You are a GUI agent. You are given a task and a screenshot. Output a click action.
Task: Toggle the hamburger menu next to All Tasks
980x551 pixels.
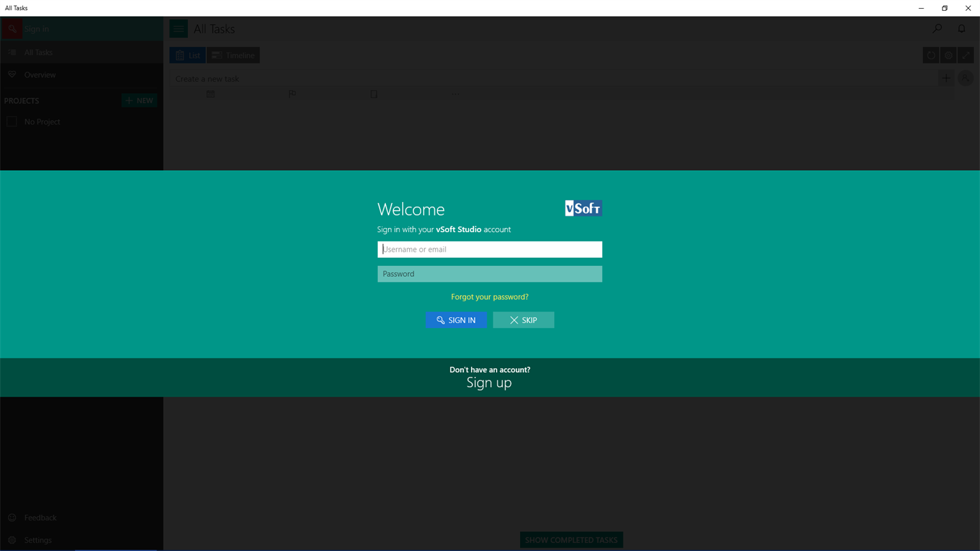coord(178,29)
